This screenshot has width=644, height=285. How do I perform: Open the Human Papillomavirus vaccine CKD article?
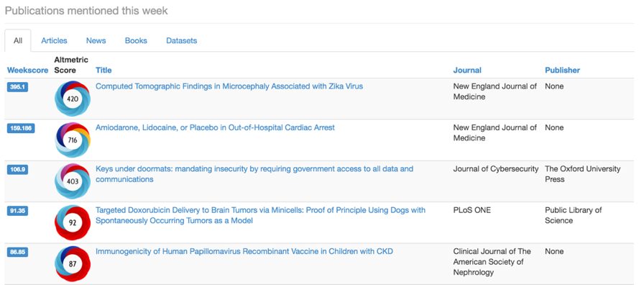click(x=244, y=251)
